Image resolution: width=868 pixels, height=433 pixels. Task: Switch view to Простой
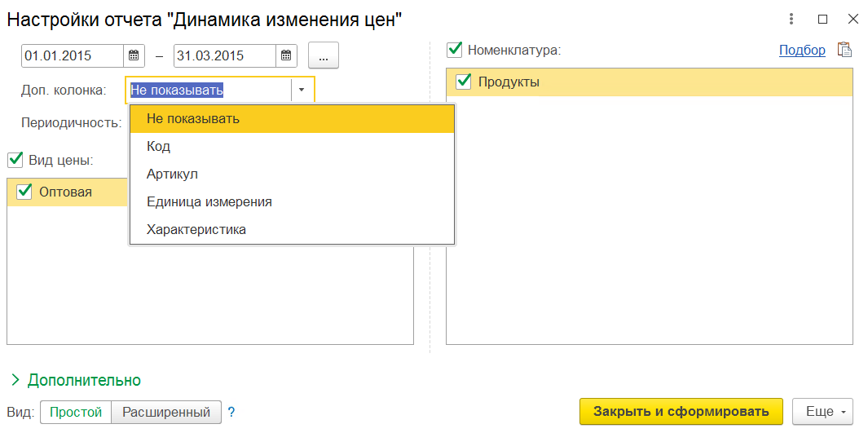[x=77, y=412]
